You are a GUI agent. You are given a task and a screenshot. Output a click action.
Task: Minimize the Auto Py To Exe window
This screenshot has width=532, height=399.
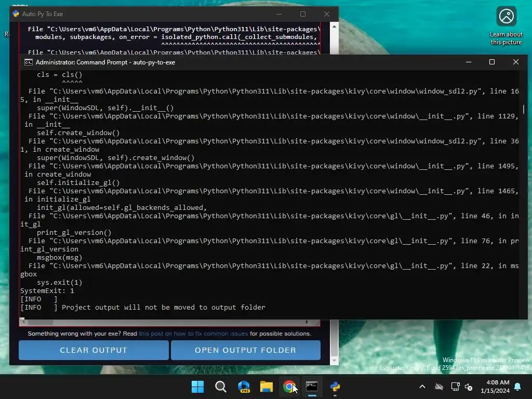(279, 14)
